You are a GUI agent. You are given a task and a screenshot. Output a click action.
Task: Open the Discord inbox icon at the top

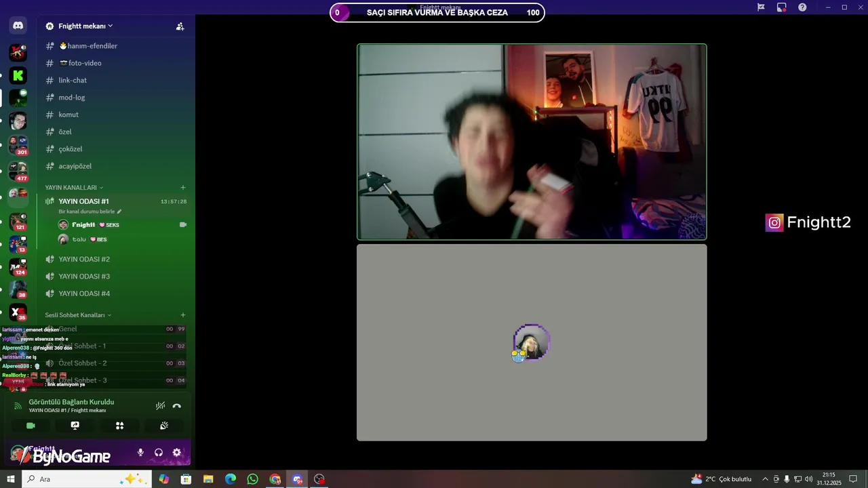[782, 7]
